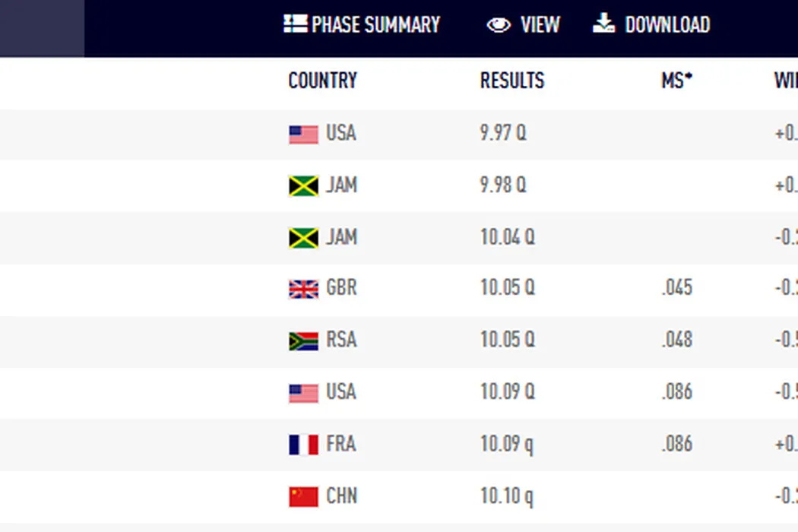Click the USA flag in the 10.09 row
The width and height of the screenshot is (798, 532).
303,393
